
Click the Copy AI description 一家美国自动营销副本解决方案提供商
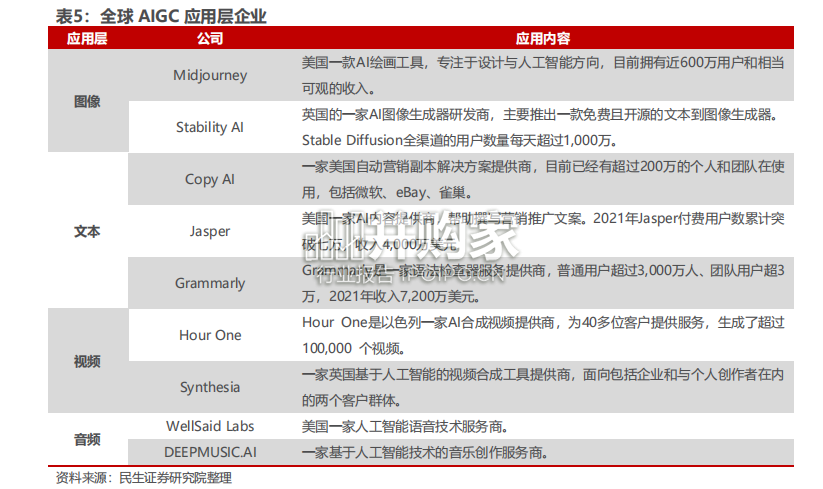[x=543, y=166]
